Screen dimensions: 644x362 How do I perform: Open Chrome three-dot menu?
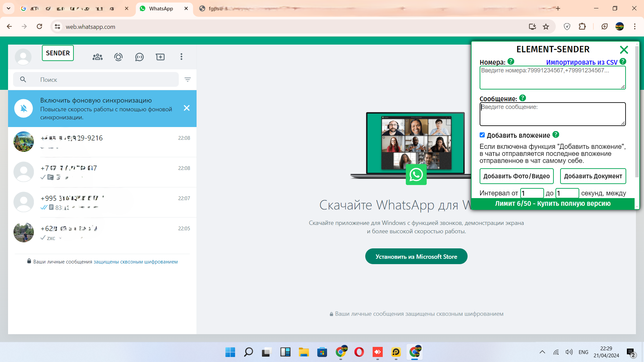[635, 26]
